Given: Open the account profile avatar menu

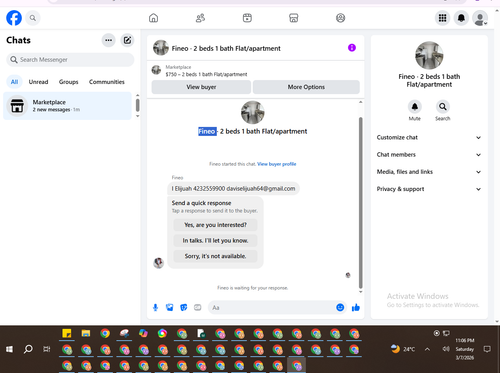Looking at the screenshot, I should [x=480, y=18].
